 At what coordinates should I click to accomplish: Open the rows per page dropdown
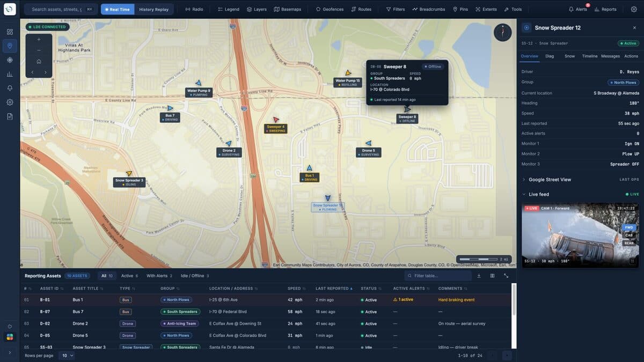pyautogui.click(x=67, y=356)
